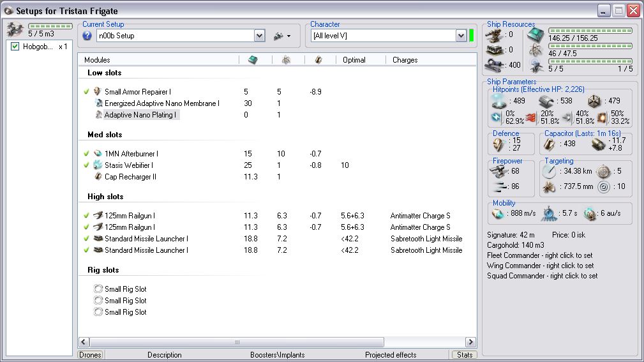Image resolution: width=644 pixels, height=362 pixels.
Task: Click the Cap Recharger II module icon
Action: pyautogui.click(x=98, y=176)
